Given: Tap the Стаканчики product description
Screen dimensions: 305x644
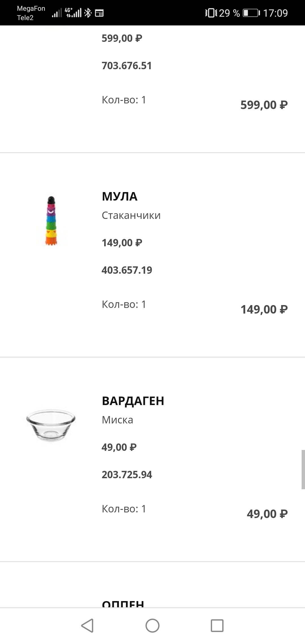Looking at the screenshot, I should pyautogui.click(x=131, y=216).
